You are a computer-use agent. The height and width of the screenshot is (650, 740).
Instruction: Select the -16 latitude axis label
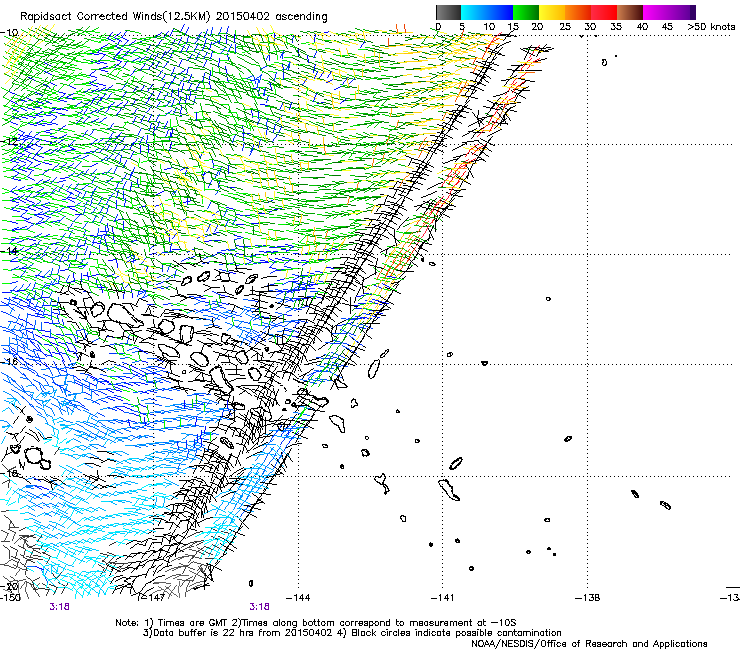click(x=10, y=362)
